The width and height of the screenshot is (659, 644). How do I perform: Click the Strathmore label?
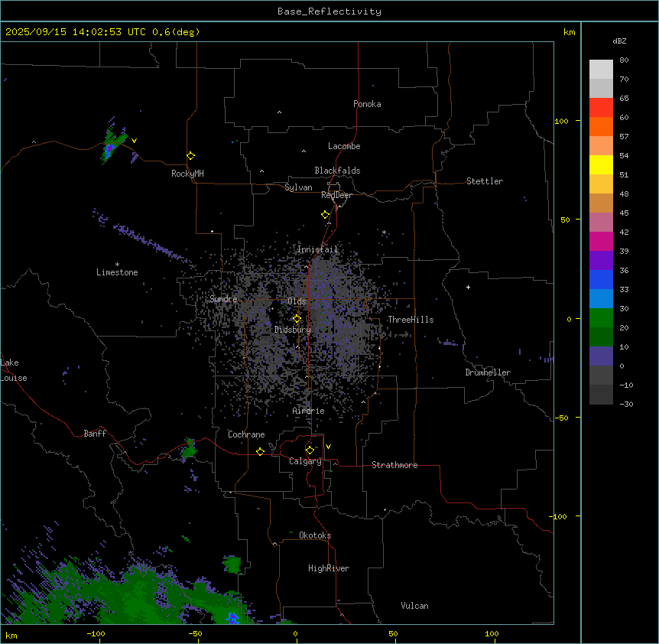click(x=394, y=465)
